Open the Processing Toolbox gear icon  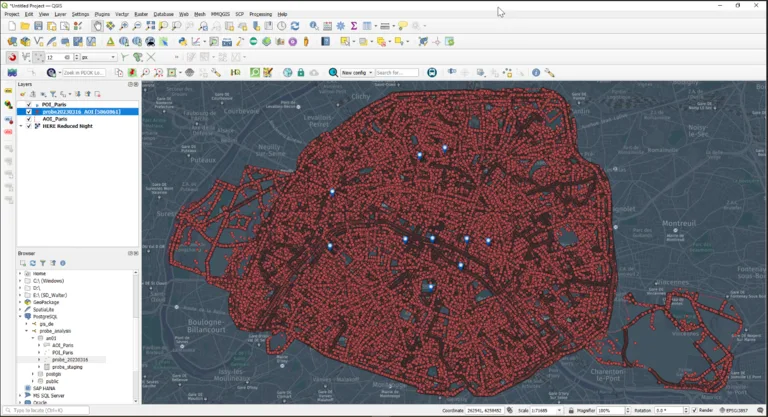pyautogui.click(x=340, y=26)
